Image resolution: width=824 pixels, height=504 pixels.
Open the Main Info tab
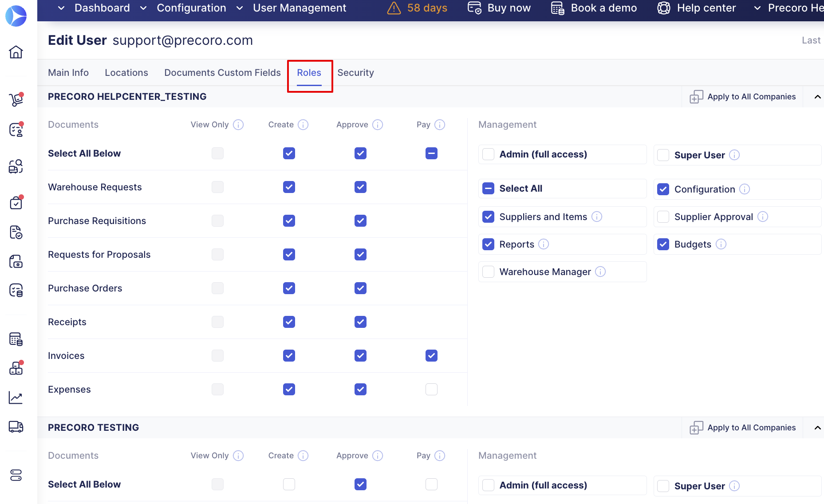coord(68,73)
